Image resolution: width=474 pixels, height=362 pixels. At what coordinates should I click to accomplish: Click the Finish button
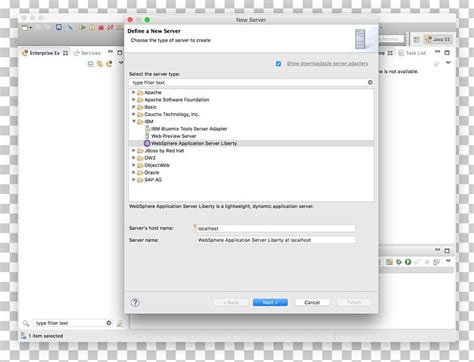tap(354, 302)
